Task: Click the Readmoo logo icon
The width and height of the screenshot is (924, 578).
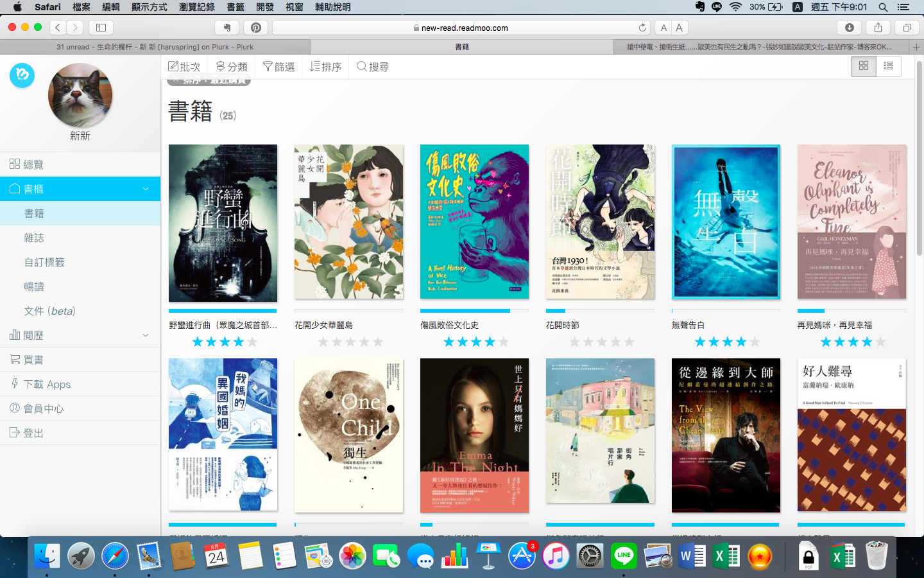Action: (22, 75)
